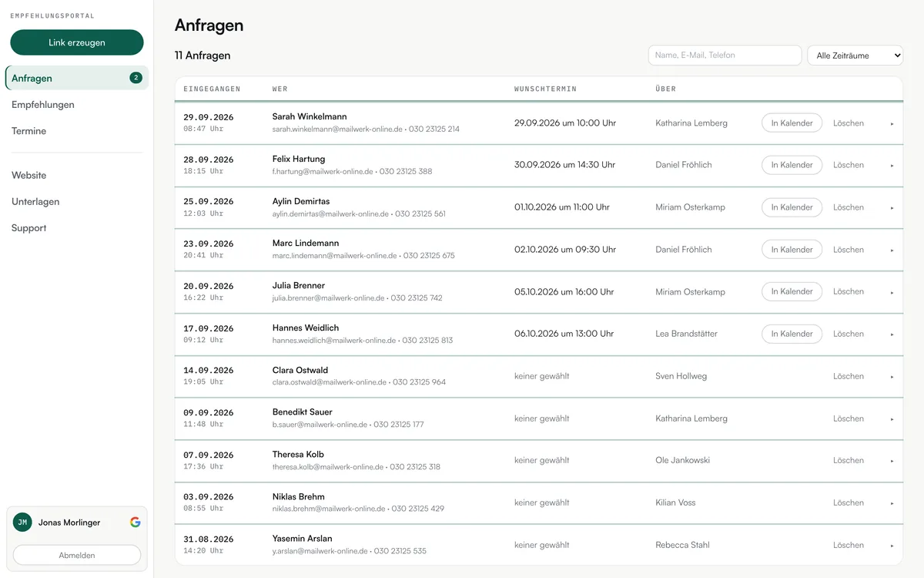Image resolution: width=924 pixels, height=578 pixels.
Task: Expand Felix Hartung's row arrow
Action: (892, 165)
